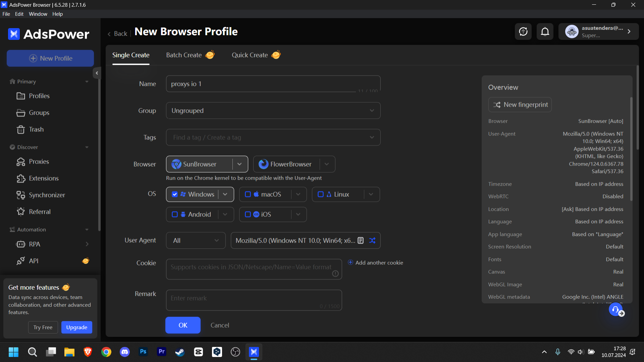Click the Upgrade button
The width and height of the screenshot is (644, 362).
pos(77,327)
